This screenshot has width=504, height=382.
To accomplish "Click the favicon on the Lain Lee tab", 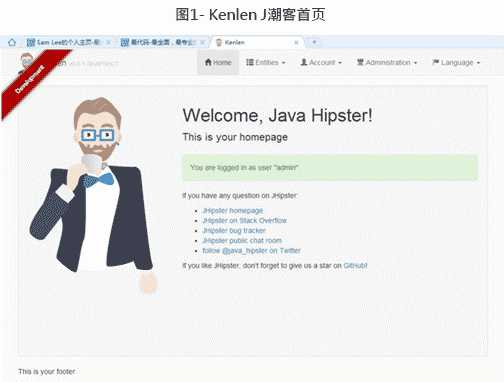I will click(31, 42).
